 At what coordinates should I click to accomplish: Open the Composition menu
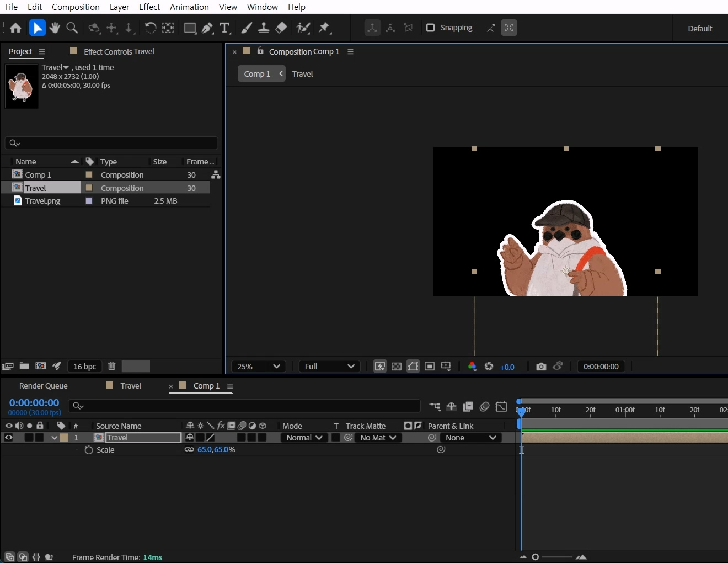click(x=76, y=7)
